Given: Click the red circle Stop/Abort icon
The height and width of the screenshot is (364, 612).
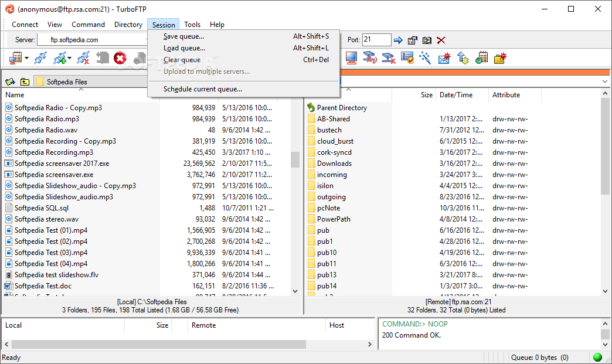Looking at the screenshot, I should tap(120, 59).
